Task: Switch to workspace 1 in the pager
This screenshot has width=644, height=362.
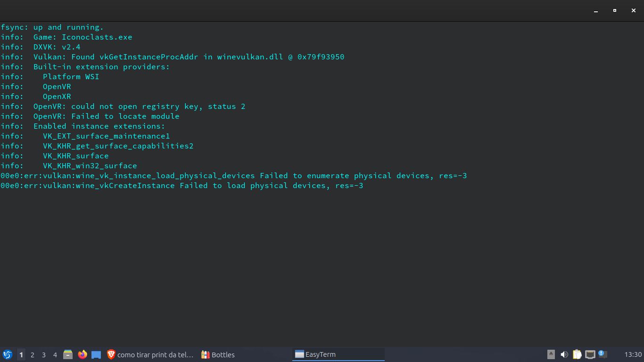Action: coord(21,354)
